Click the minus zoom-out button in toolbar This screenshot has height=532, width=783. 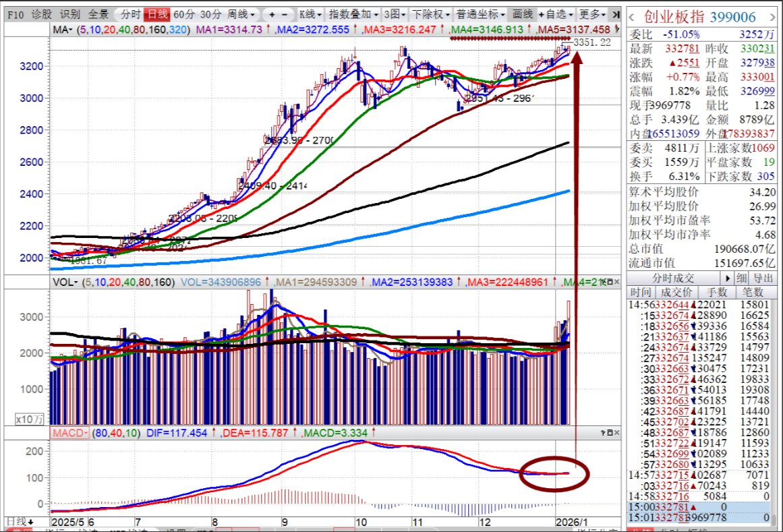[285, 14]
